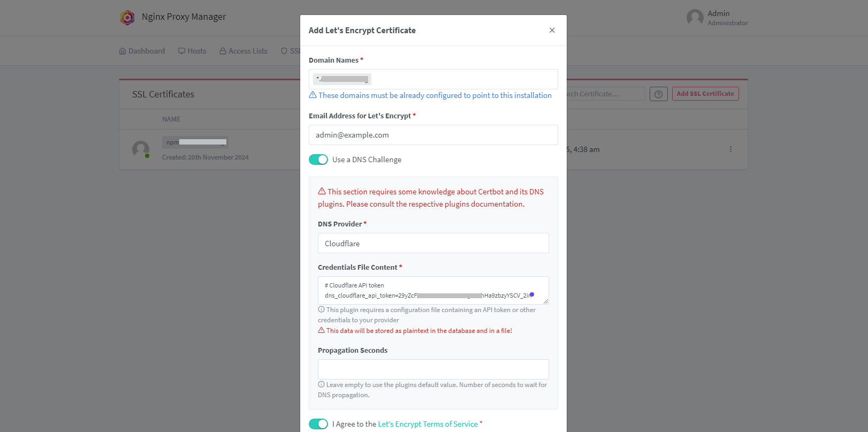This screenshot has height=432, width=868.
Task: Toggle the Let's Encrypt Terms agreement switch
Action: click(318, 424)
